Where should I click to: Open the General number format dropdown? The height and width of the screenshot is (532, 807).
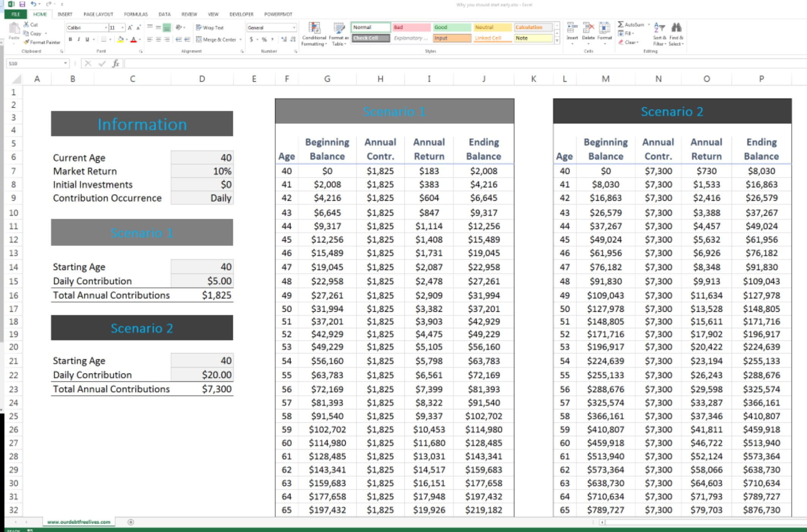click(x=294, y=28)
